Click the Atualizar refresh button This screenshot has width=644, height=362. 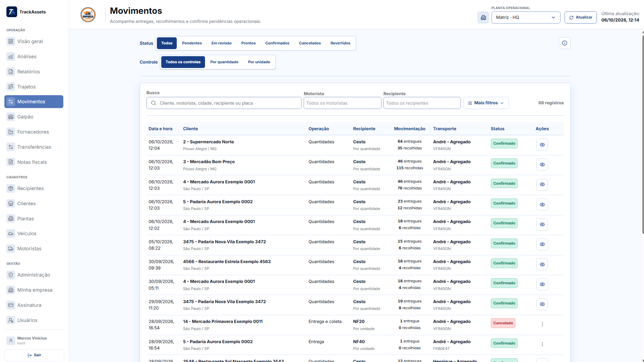[580, 17]
